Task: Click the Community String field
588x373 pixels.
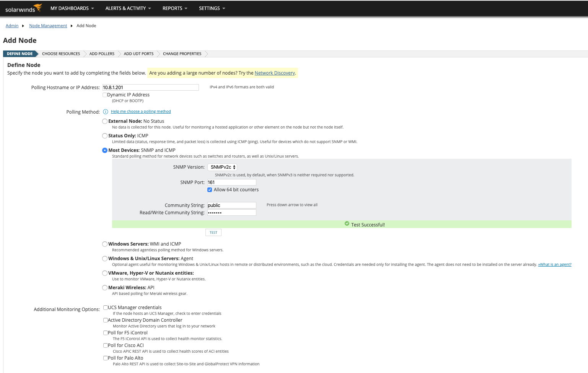Action: coord(232,205)
